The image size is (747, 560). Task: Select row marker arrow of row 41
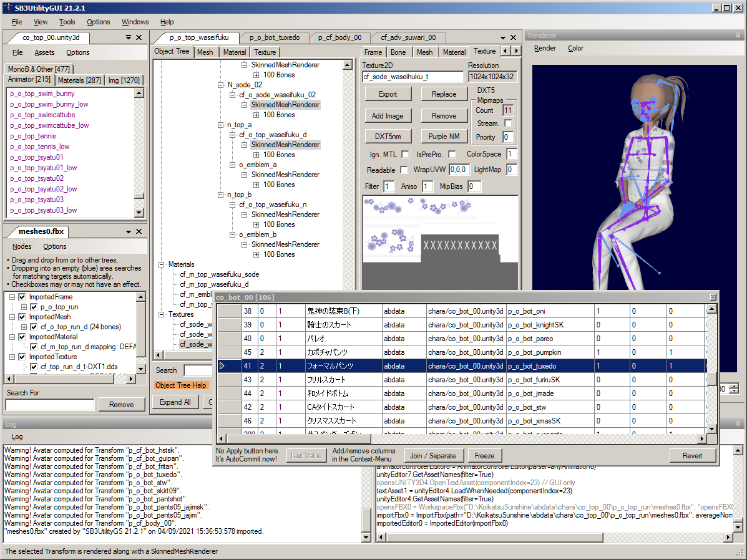222,365
